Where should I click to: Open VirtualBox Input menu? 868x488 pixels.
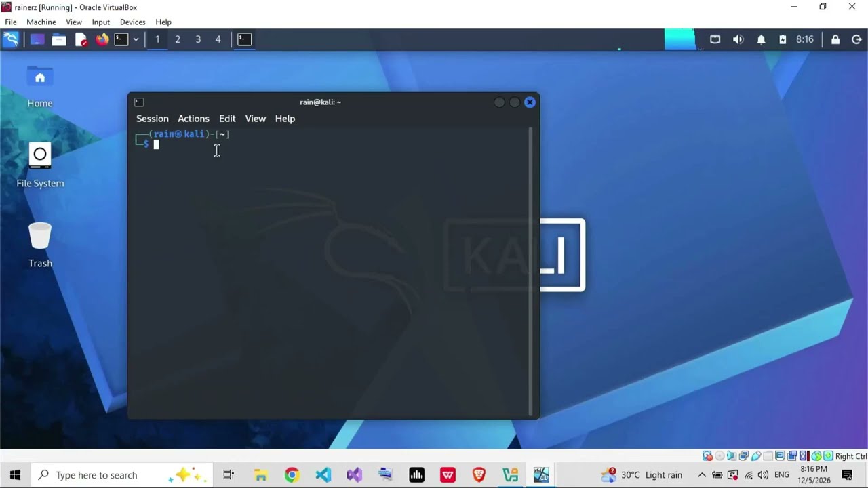click(x=101, y=22)
